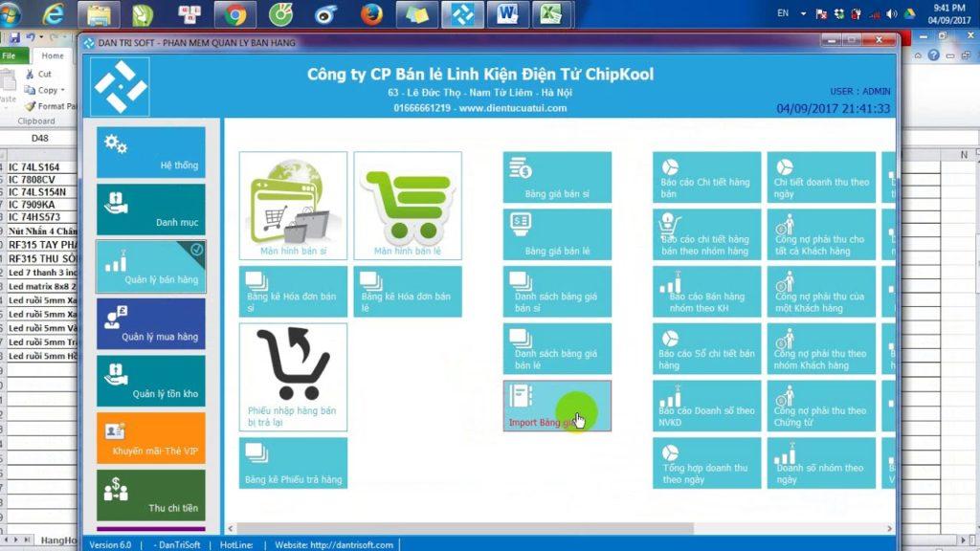Open the File tab in Excel
The width and height of the screenshot is (980, 551).
13,55
